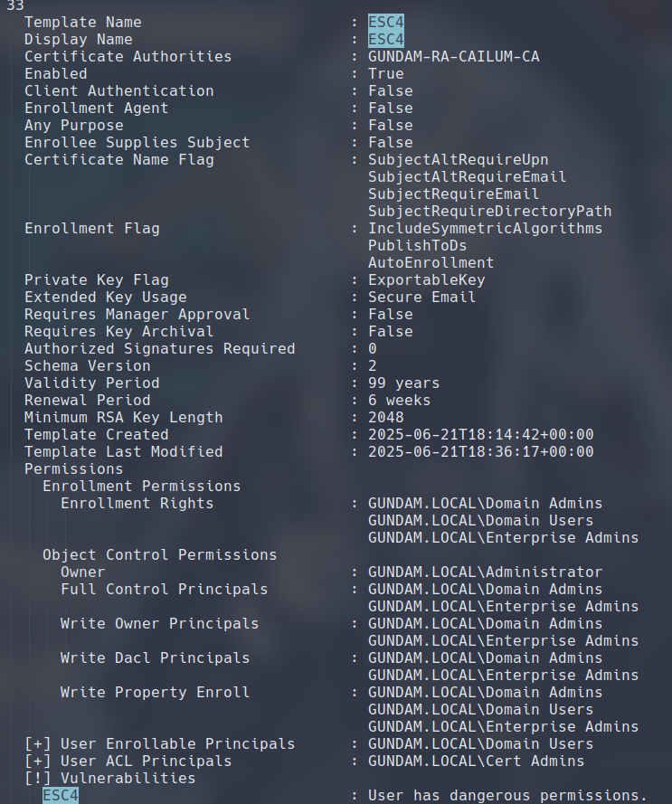The image size is (672, 804).
Task: Select the SubjectRequireDirectoryPath flag
Action: 489,211
